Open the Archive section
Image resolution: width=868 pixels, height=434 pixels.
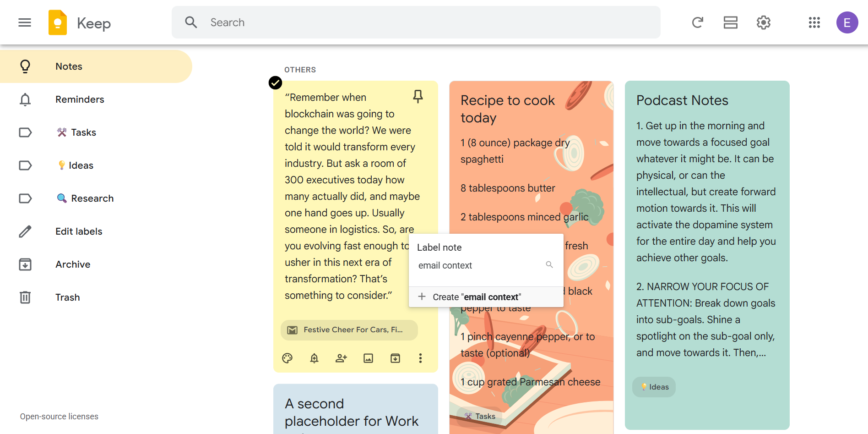click(73, 264)
